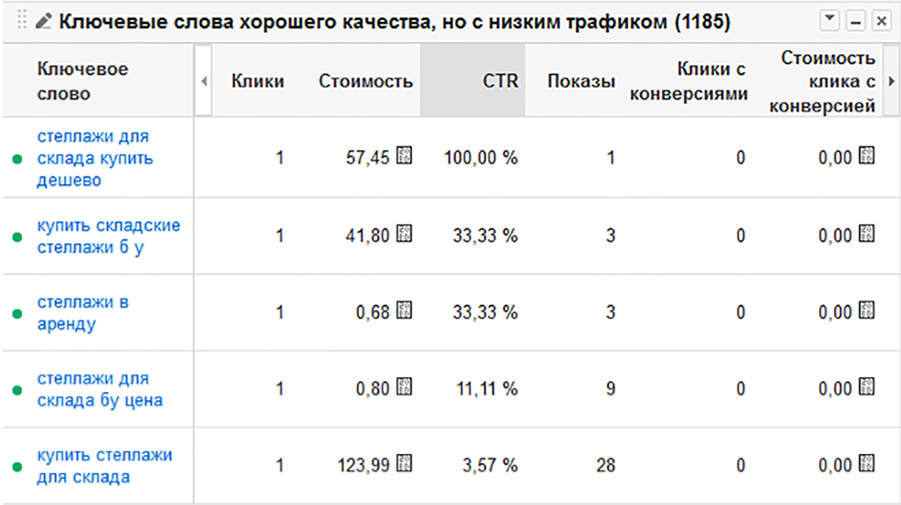Open keyword стеллажи для склада купить дешево
901x505 pixels.
(x=95, y=158)
